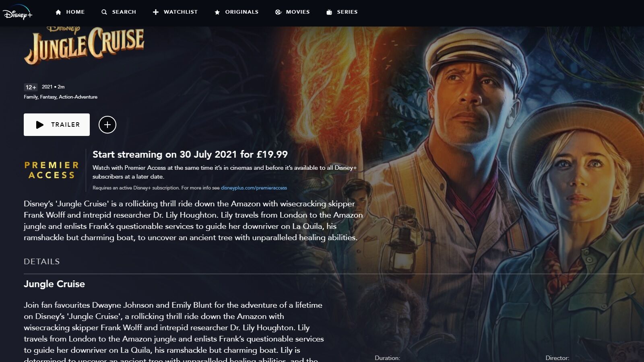Click the house icon next to Home
644x362 pixels.
coord(58,12)
